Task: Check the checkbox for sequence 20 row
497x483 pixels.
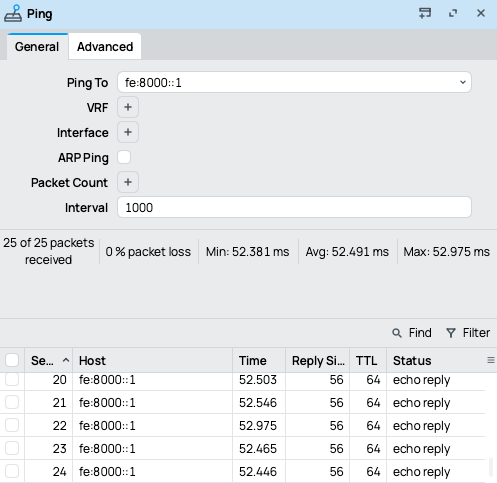Action: (12, 379)
